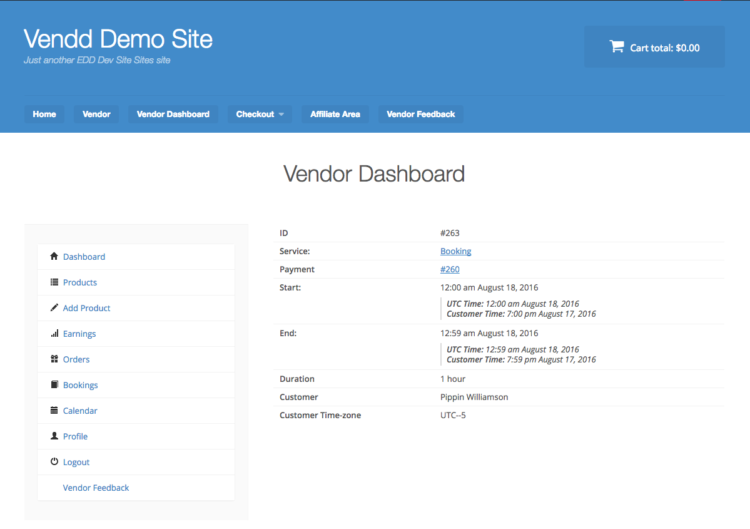Screen dimensions: 750x529
Task: Click the Vendor Dashboard page heading
Action: click(374, 174)
